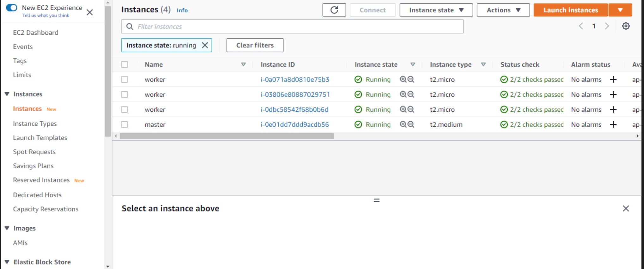
Task: Click zoom-out filter icon in first worker row
Action: pyautogui.click(x=411, y=80)
